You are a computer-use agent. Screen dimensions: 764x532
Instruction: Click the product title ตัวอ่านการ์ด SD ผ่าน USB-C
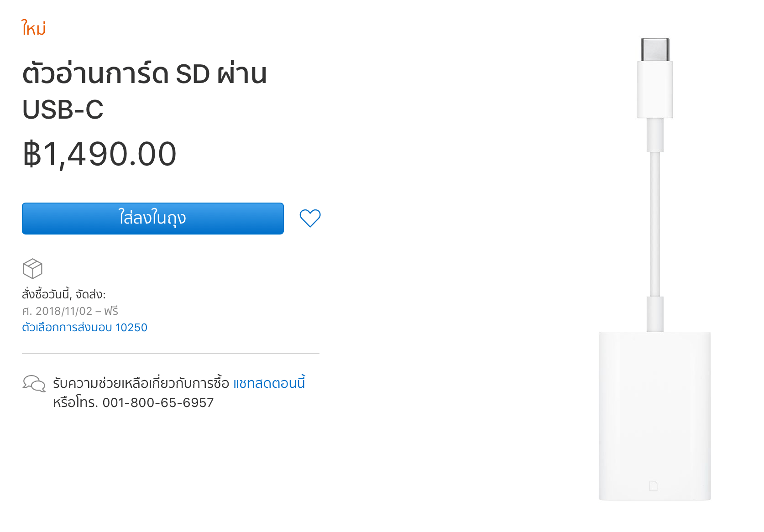(145, 91)
